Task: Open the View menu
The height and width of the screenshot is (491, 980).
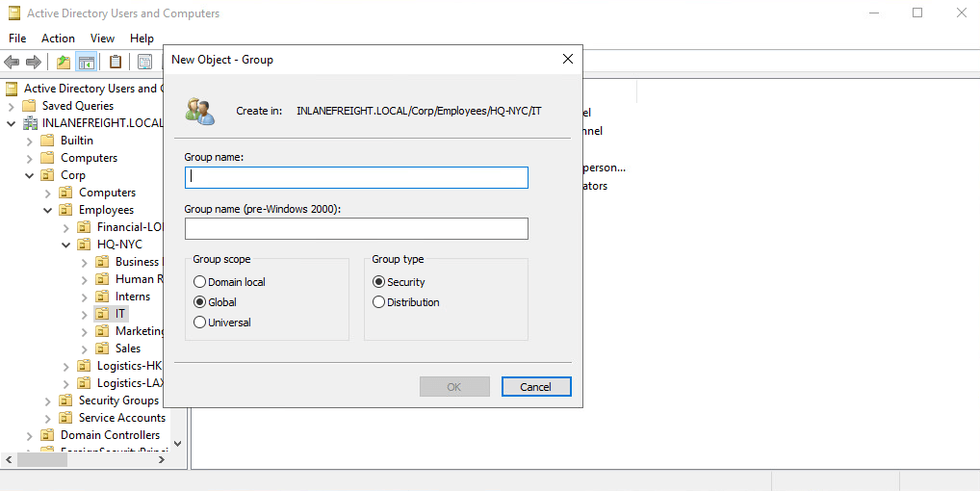Action: tap(102, 39)
